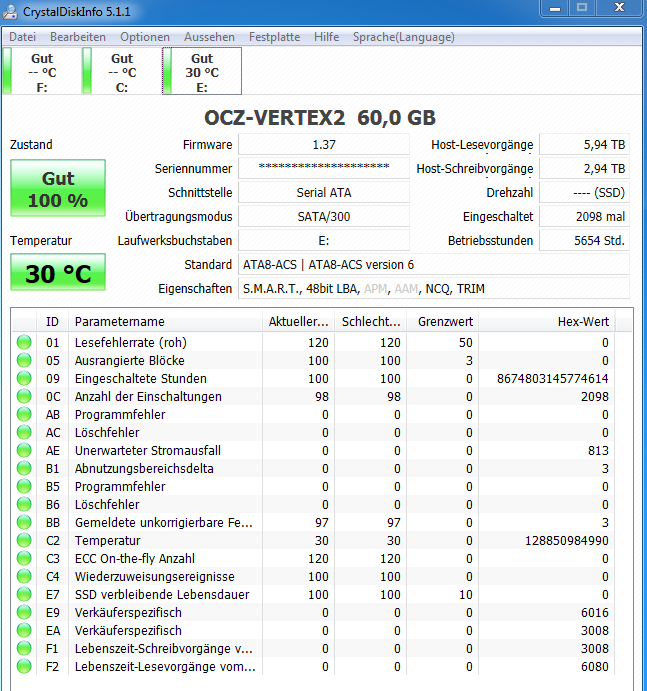
Task: Click the Standard field ATA8-ACS
Action: click(434, 264)
